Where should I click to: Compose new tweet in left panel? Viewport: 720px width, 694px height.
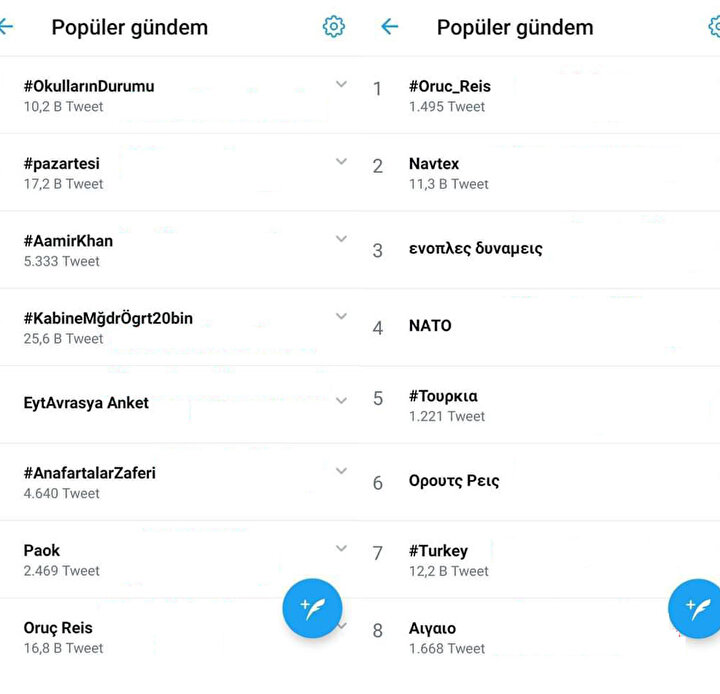click(x=312, y=607)
